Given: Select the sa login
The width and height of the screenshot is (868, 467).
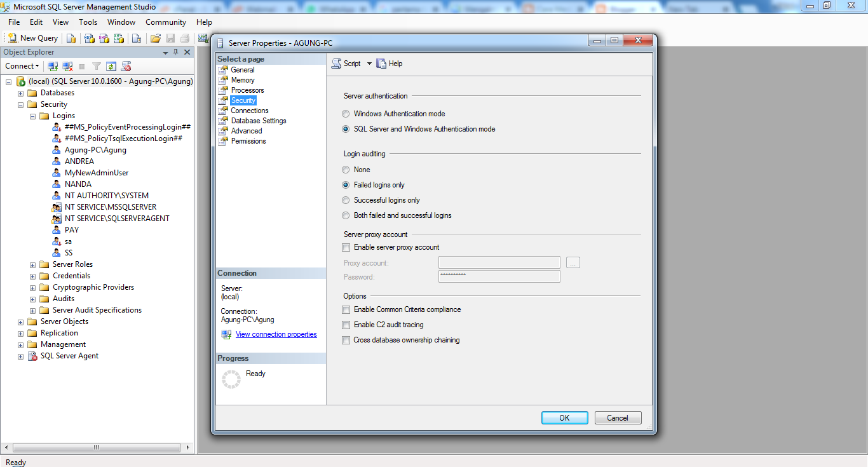Looking at the screenshot, I should pyautogui.click(x=68, y=241).
